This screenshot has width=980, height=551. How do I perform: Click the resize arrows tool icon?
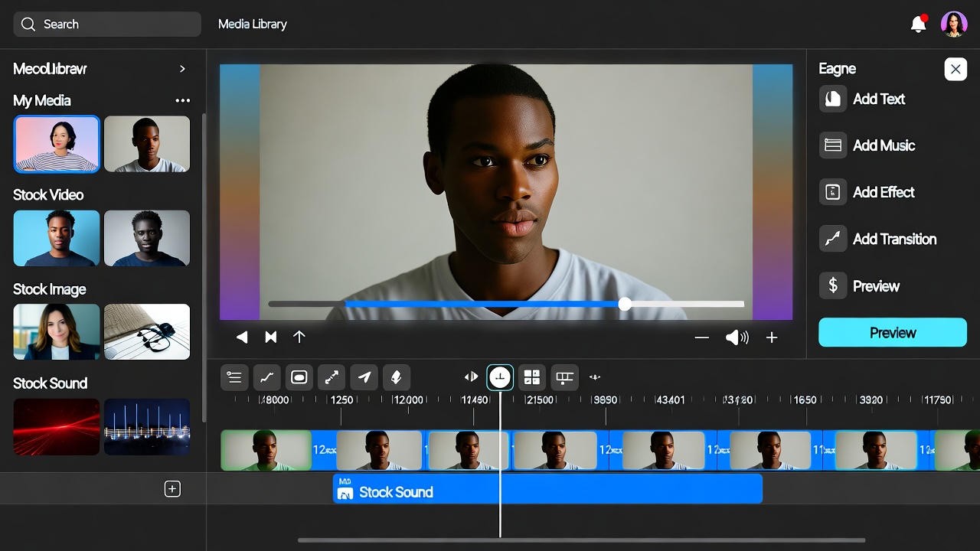[x=332, y=377]
